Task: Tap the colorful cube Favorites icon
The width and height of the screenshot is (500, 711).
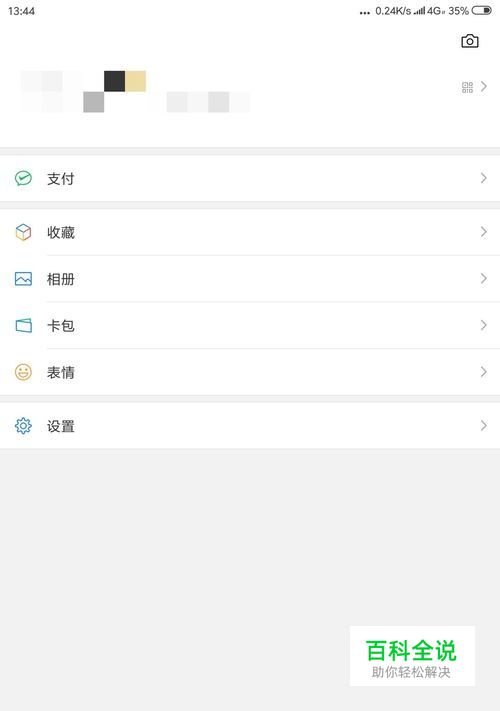Action: point(23,232)
